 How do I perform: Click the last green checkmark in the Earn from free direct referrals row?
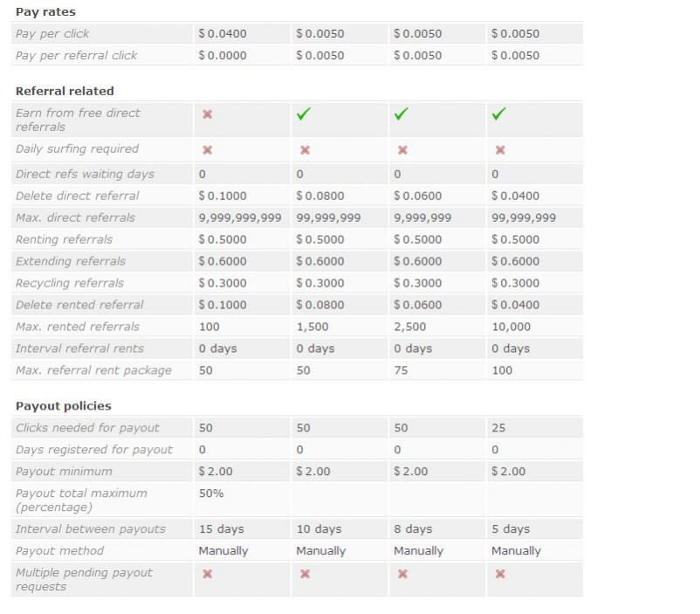[x=499, y=114]
